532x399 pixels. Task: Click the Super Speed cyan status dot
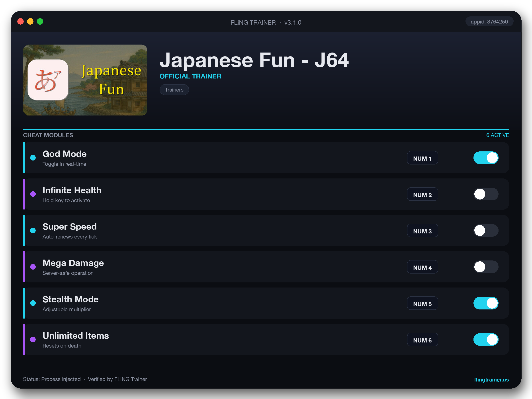tap(33, 230)
